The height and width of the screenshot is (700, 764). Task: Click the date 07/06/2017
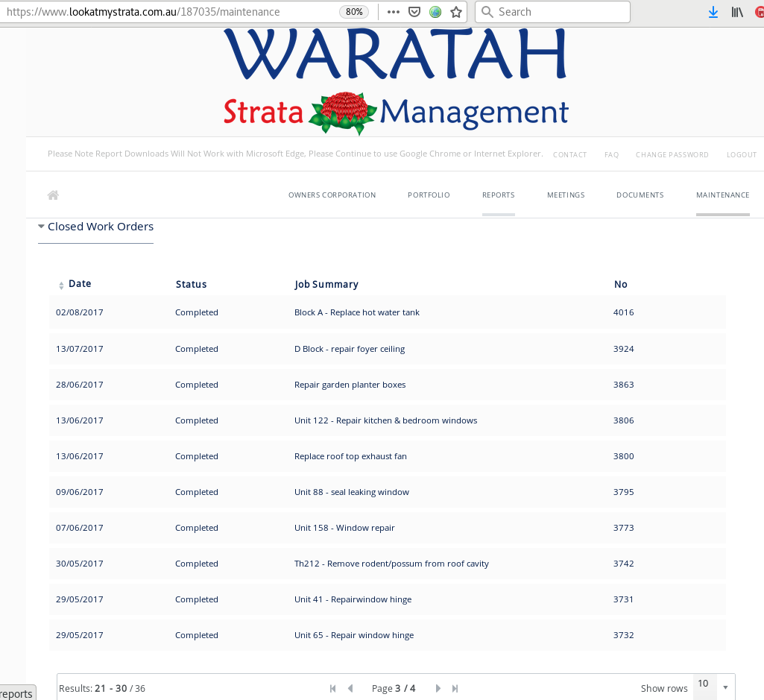[x=80, y=528]
